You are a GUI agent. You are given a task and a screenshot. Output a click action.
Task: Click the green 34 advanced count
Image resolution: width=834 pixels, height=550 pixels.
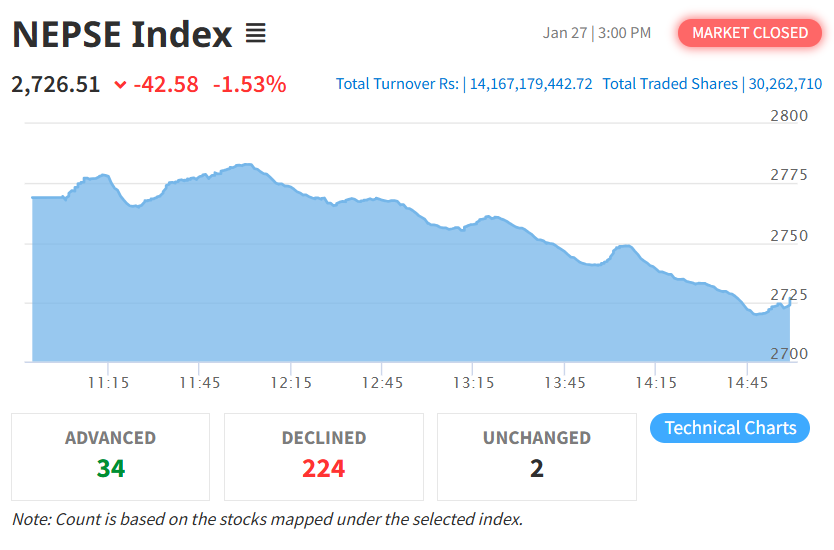(111, 468)
